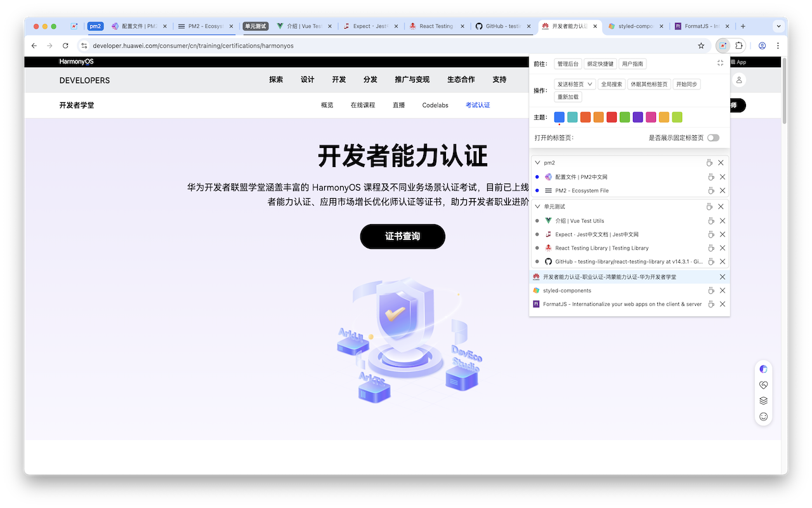The width and height of the screenshot is (812, 508).
Task: Hibernate the pm2 group with its cup icon
Action: point(710,163)
